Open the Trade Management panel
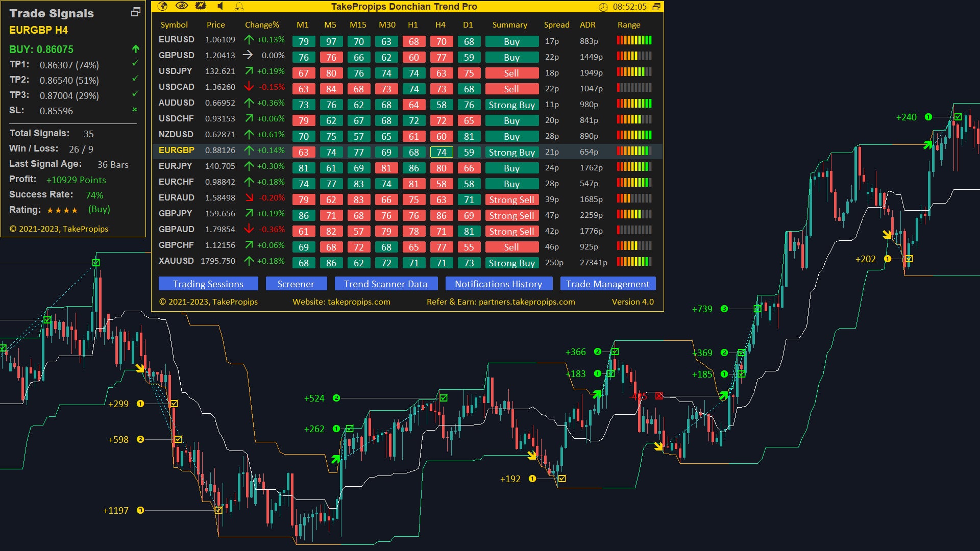The height and width of the screenshot is (551, 980). coord(607,284)
